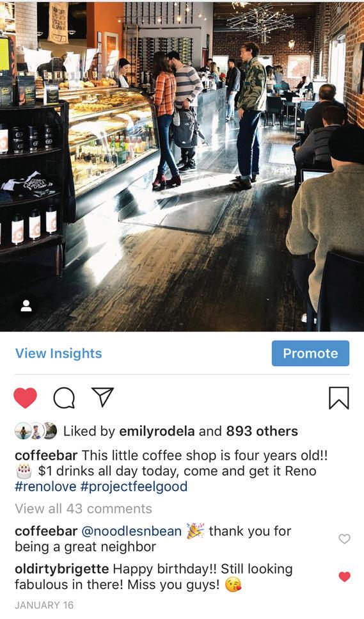The image size is (364, 619).
Task: Share post via paper plane icon
Action: click(x=102, y=397)
